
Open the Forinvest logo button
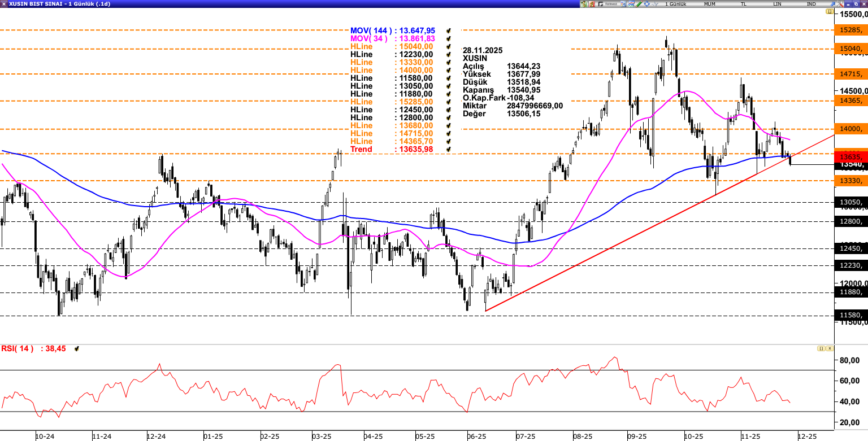click(x=607, y=4)
